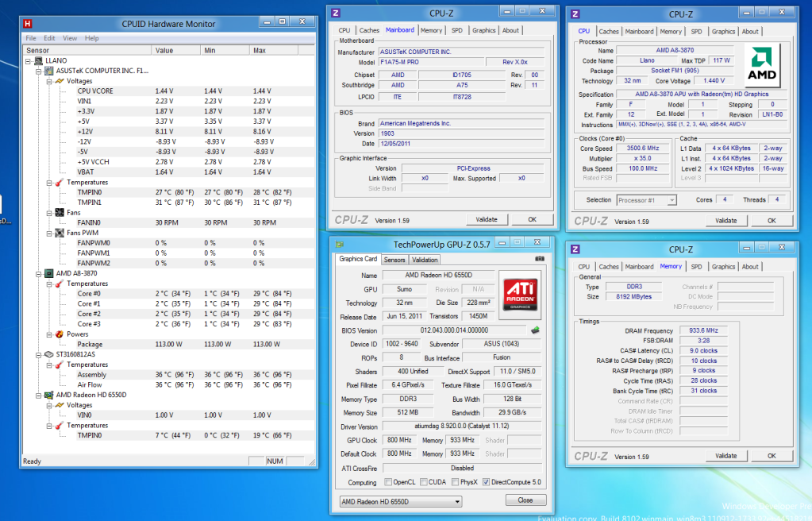
Task: Collapse the ASUSTeK COMPUTER INC. node
Action: [38, 71]
